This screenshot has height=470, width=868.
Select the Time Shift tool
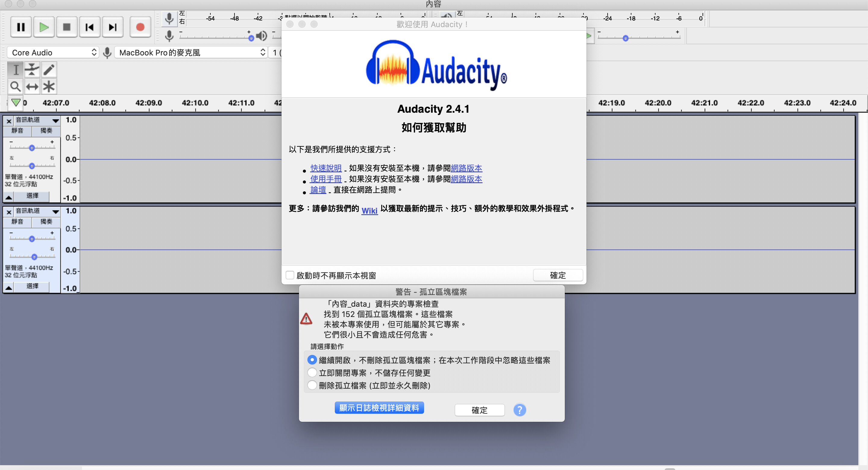click(32, 86)
